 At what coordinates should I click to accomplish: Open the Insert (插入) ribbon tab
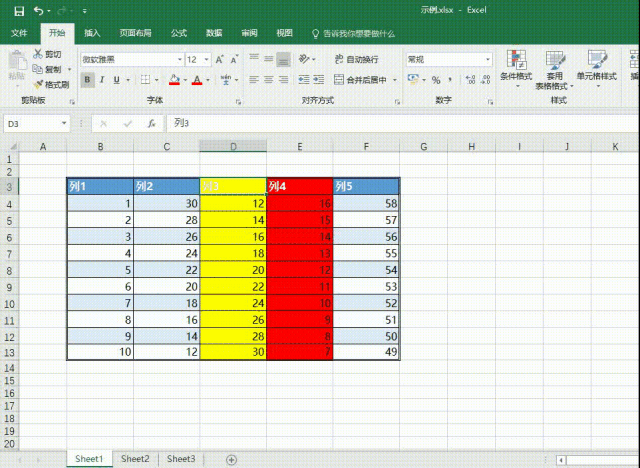pos(92,33)
